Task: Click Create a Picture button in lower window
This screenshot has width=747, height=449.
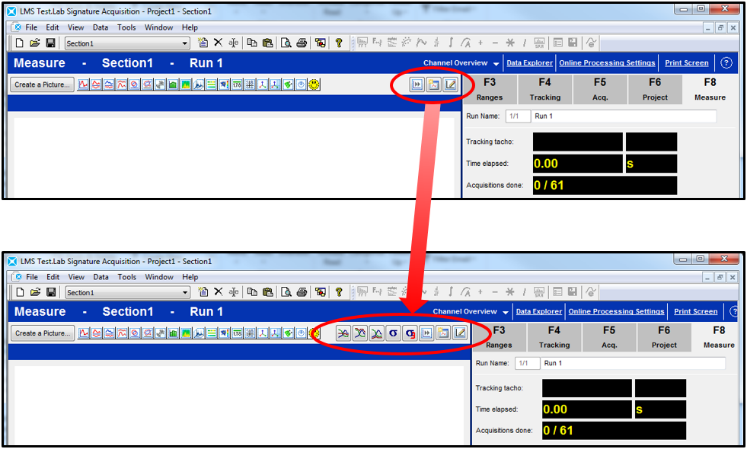Action: pyautogui.click(x=42, y=333)
